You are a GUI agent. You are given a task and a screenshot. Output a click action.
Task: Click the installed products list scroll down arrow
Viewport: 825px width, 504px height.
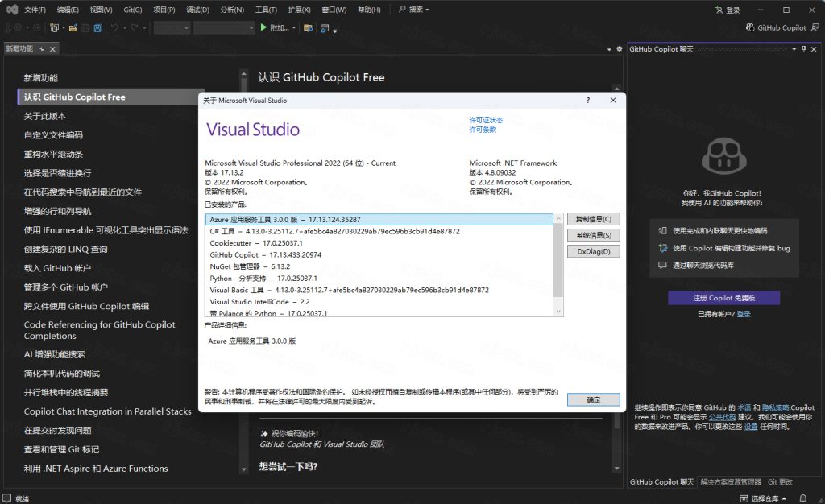558,312
